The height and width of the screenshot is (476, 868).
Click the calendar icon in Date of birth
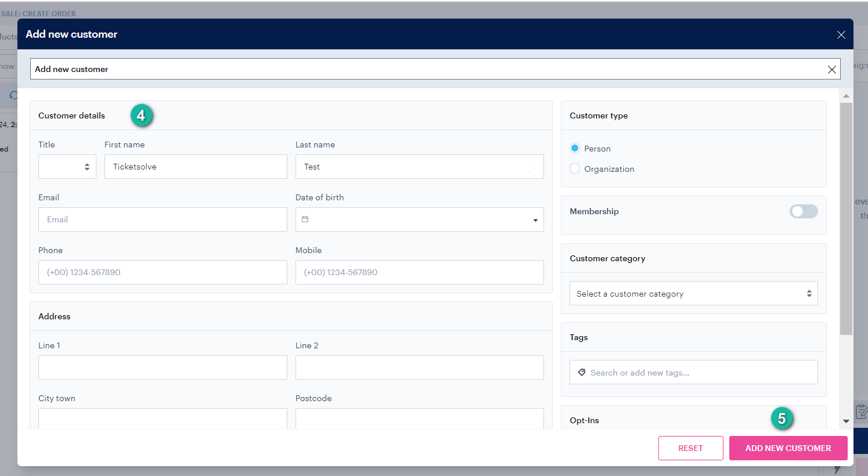pos(306,219)
